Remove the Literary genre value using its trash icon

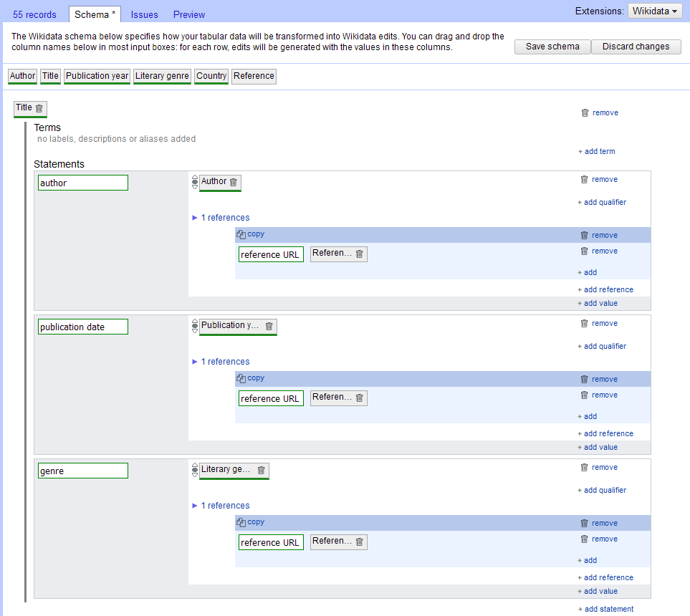[x=262, y=471]
